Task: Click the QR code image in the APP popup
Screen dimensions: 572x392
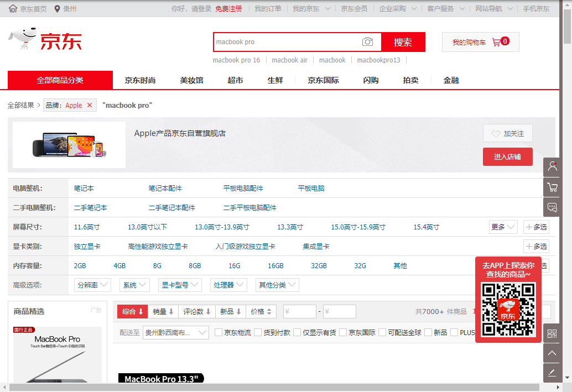Action: coord(508,310)
